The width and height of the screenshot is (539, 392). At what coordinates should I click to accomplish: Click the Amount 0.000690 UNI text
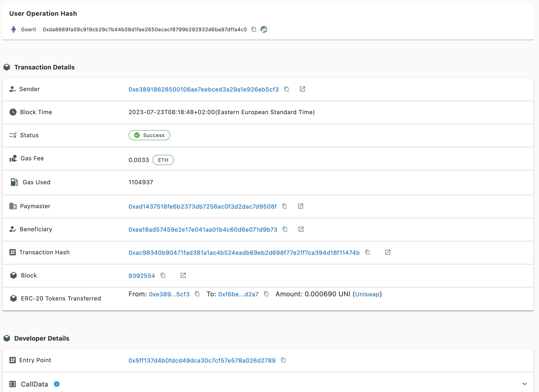coord(313,294)
